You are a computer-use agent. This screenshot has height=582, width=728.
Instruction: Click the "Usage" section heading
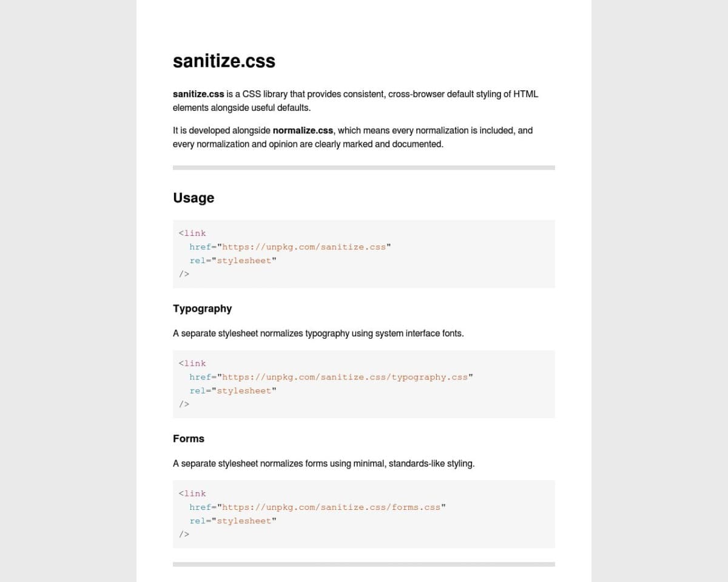click(x=194, y=198)
